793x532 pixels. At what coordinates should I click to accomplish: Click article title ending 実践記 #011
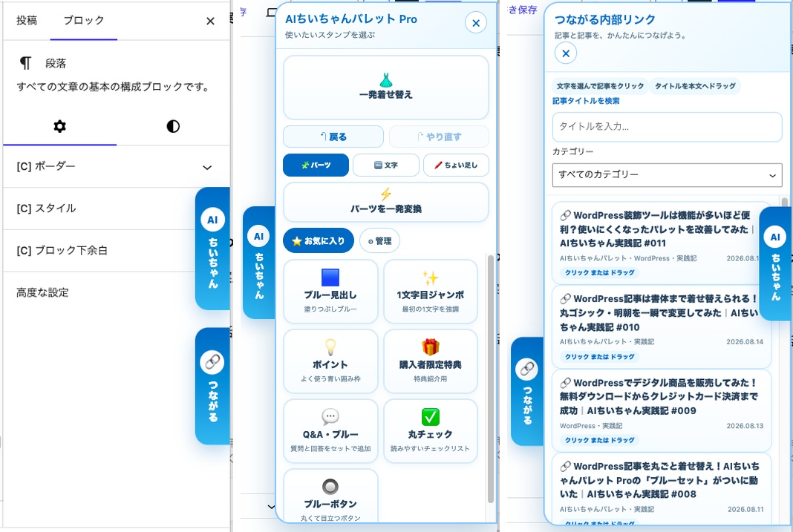657,229
